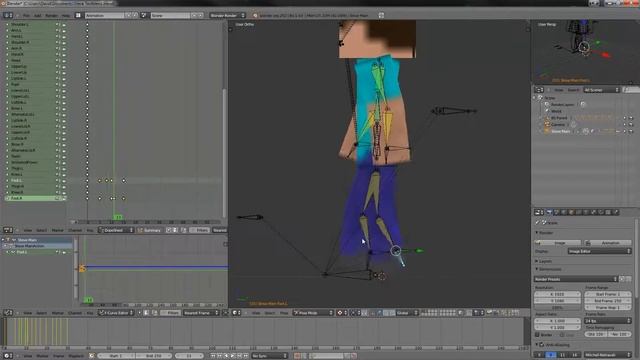Open the Properties editor type icon
640x360 pixels.
click(539, 212)
